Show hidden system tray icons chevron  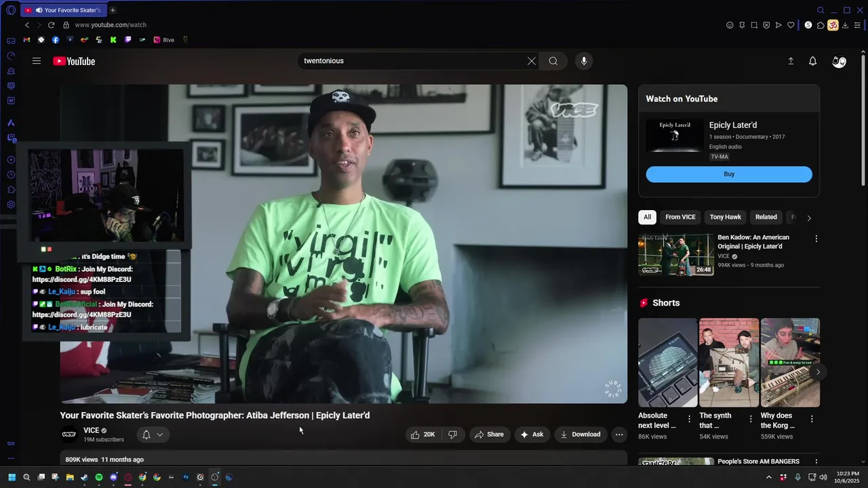[768, 477]
